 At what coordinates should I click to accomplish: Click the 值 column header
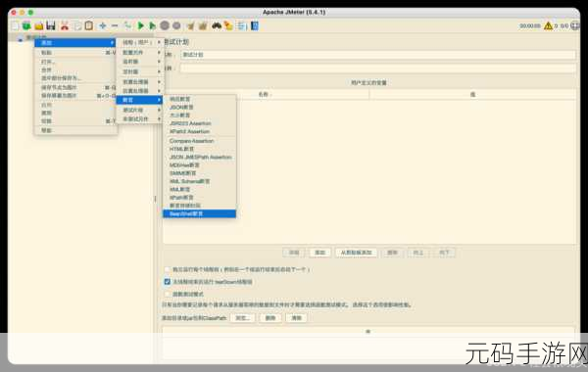473,94
